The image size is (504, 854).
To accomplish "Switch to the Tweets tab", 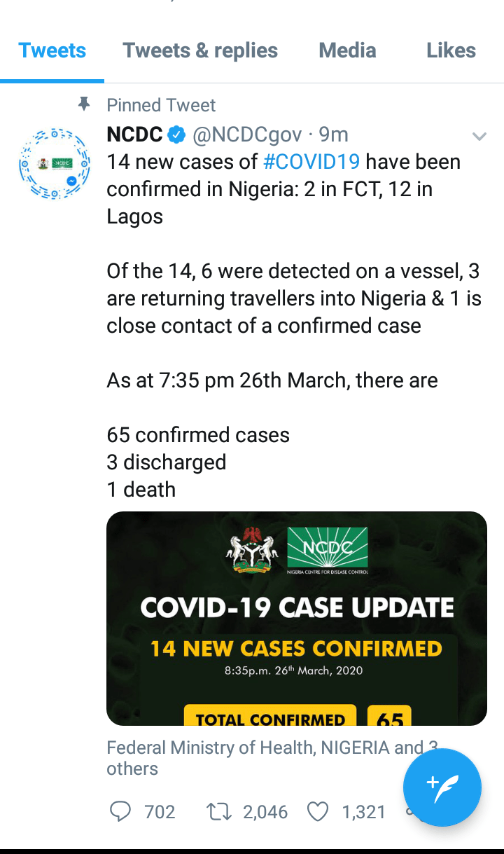I will click(52, 50).
